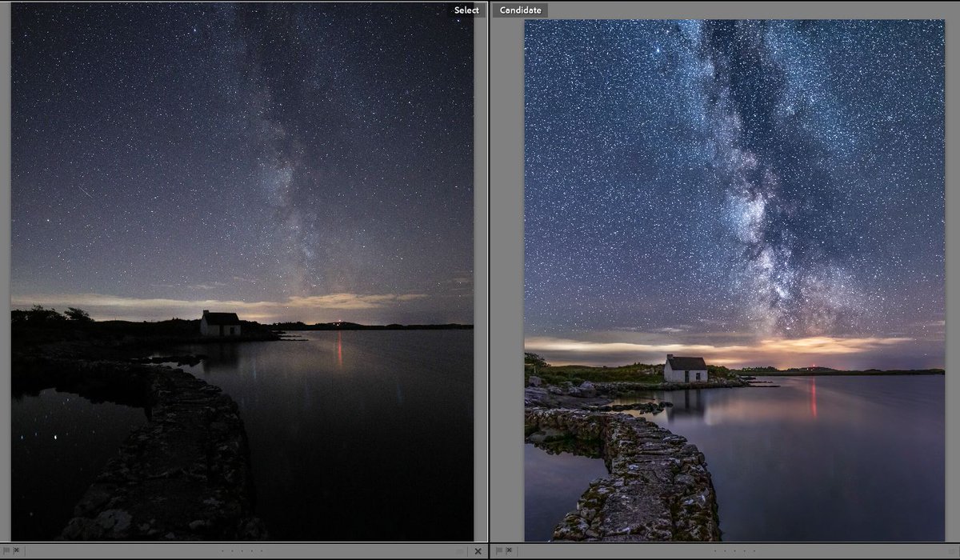Click the Candidate edited Milky Way photo
The image size is (960, 560).
tap(734, 281)
